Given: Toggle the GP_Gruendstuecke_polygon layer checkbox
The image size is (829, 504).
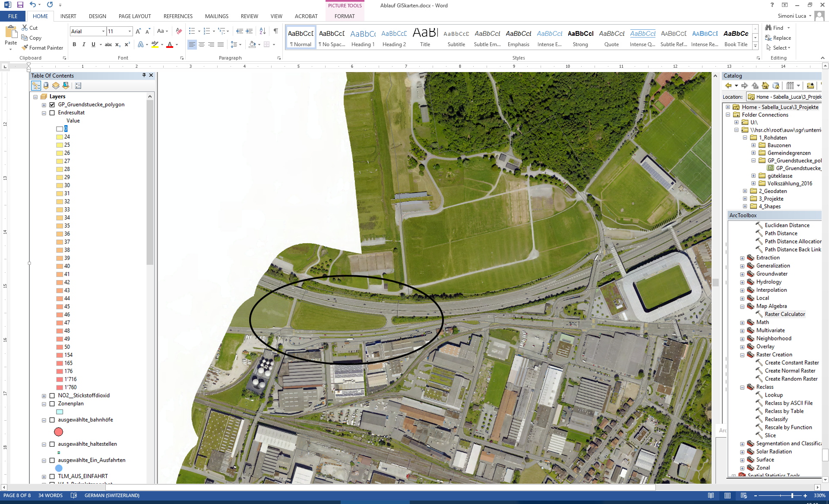Looking at the screenshot, I should click(52, 104).
